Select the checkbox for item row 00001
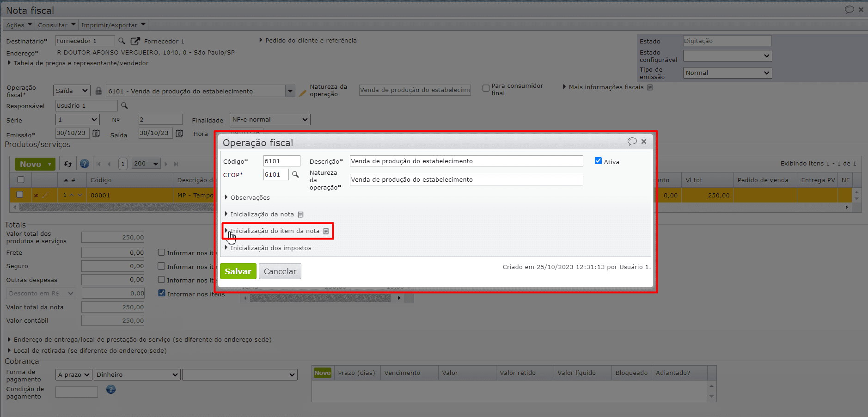 click(19, 195)
